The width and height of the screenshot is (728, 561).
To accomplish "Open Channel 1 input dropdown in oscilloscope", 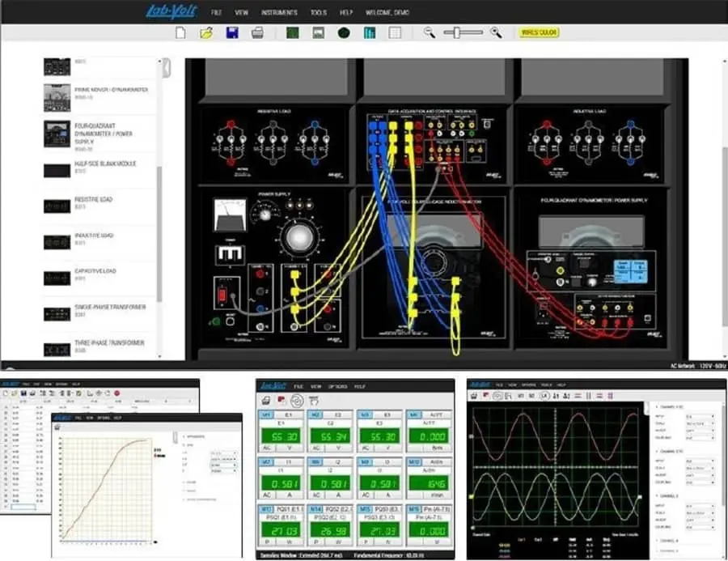I will coord(700,416).
